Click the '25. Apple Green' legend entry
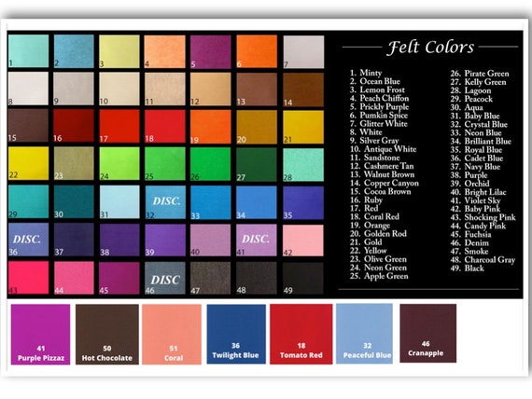532x399 pixels. [379, 276]
